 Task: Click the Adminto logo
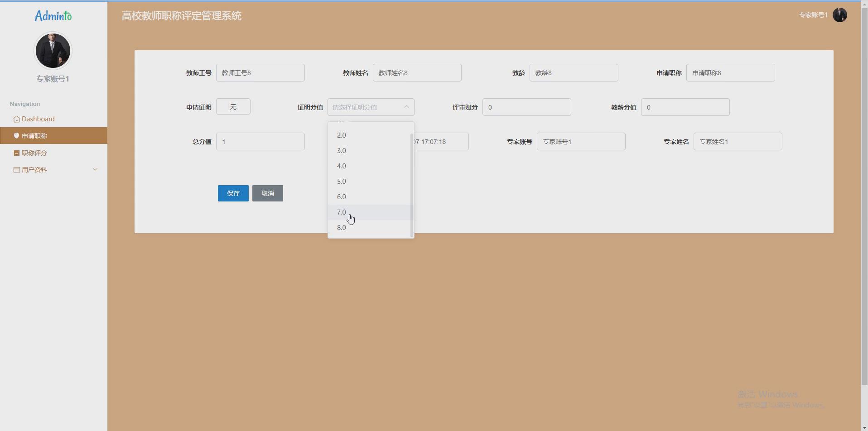point(53,15)
